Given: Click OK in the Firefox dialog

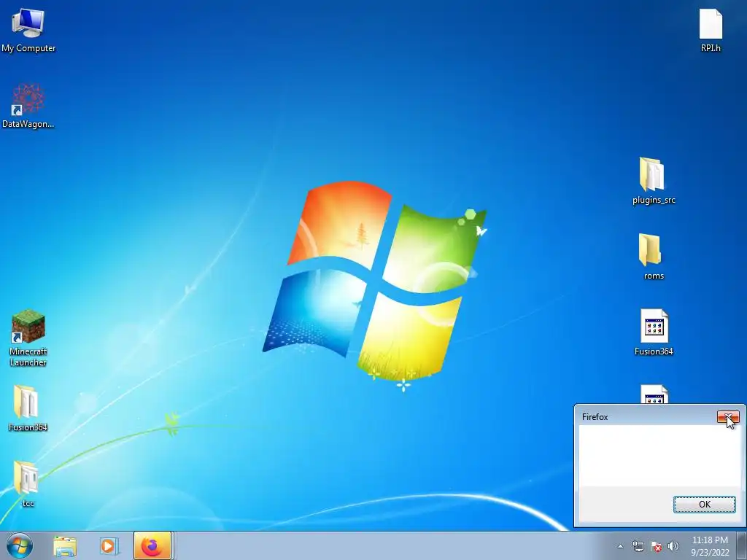Looking at the screenshot, I should 704,505.
